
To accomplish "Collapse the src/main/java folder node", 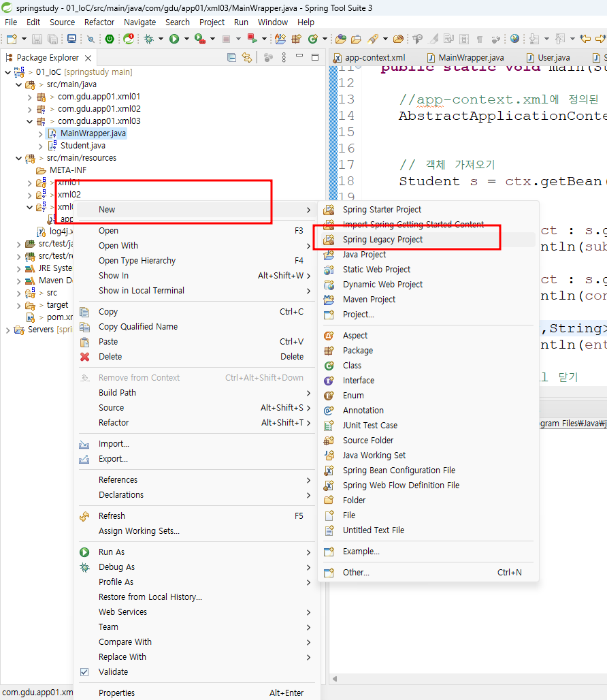I will point(19,84).
